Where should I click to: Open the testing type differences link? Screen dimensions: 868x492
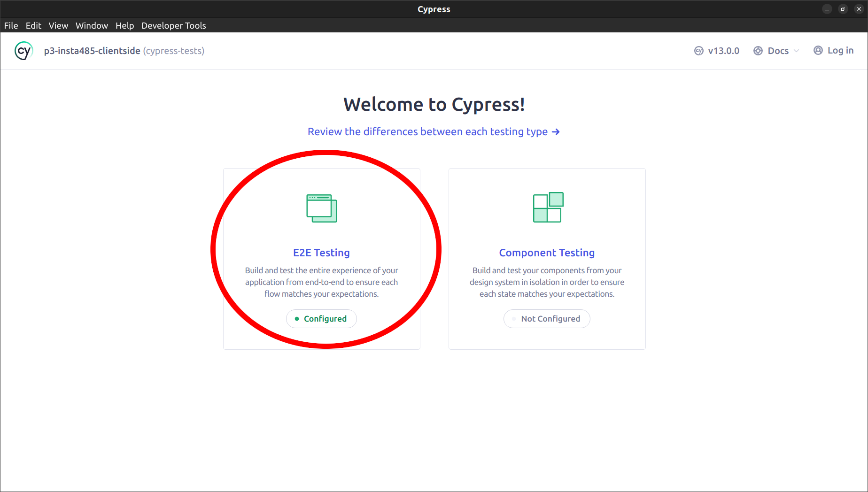(427, 132)
